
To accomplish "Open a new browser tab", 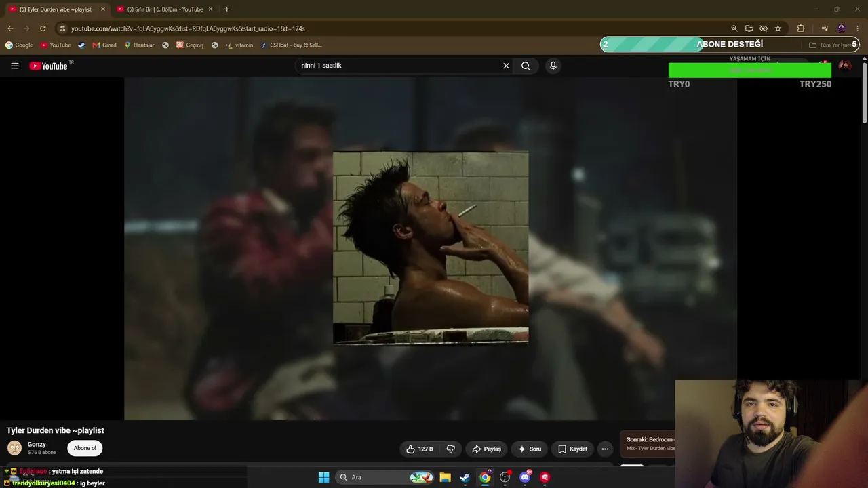I will tap(226, 9).
